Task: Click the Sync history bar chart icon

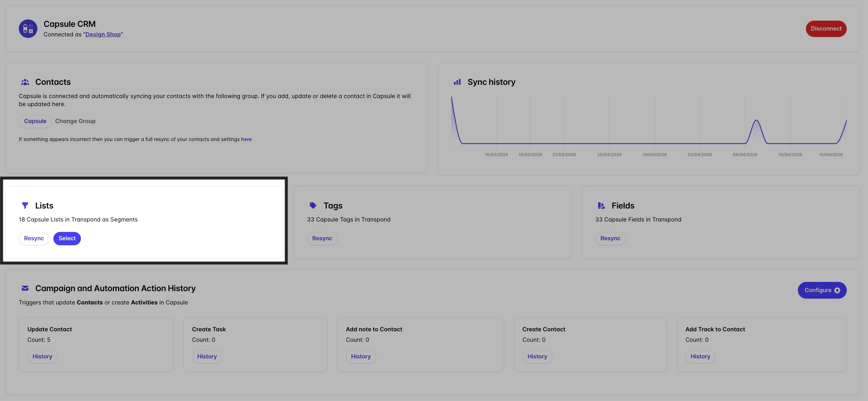Action: [457, 82]
